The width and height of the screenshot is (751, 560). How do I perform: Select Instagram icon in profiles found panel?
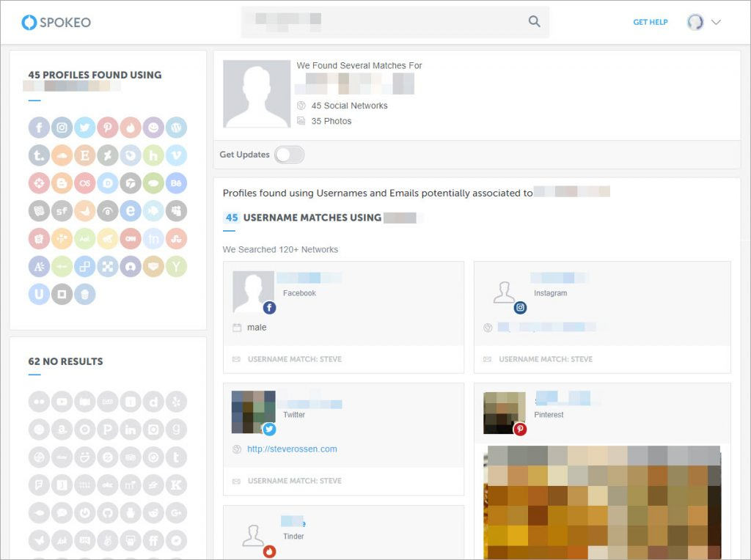click(62, 128)
